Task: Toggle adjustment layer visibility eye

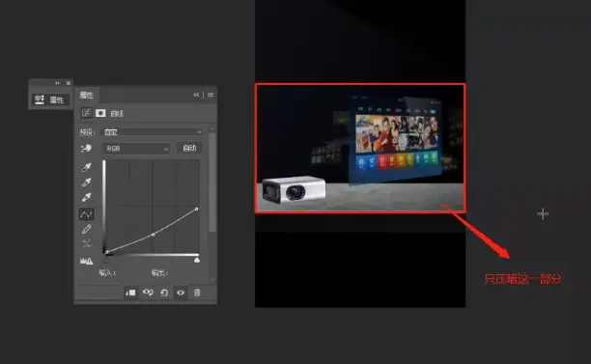Action: pyautogui.click(x=181, y=293)
